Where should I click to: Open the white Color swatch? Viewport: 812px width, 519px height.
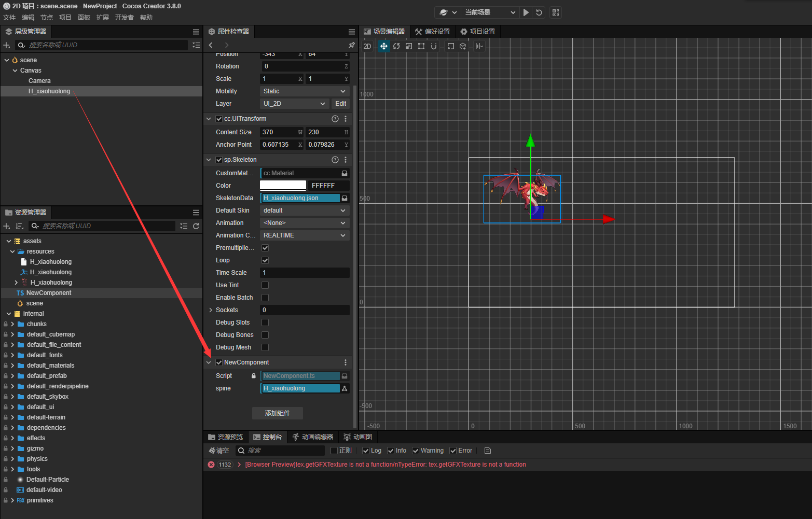[x=283, y=186]
